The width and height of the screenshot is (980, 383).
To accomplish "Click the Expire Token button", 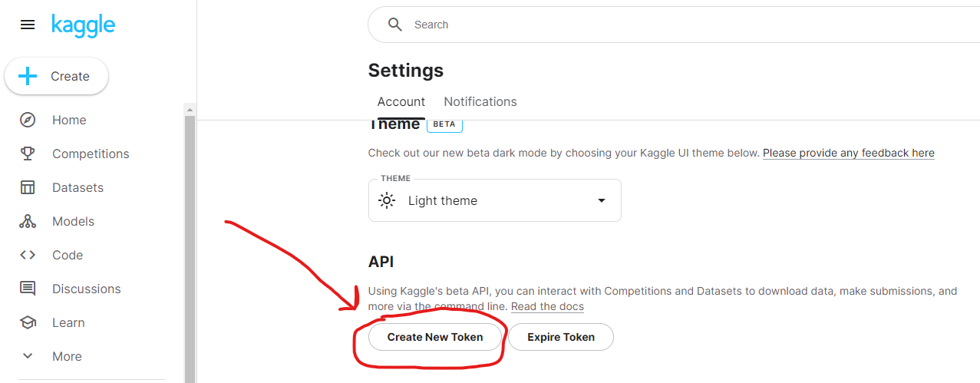I will 561,337.
